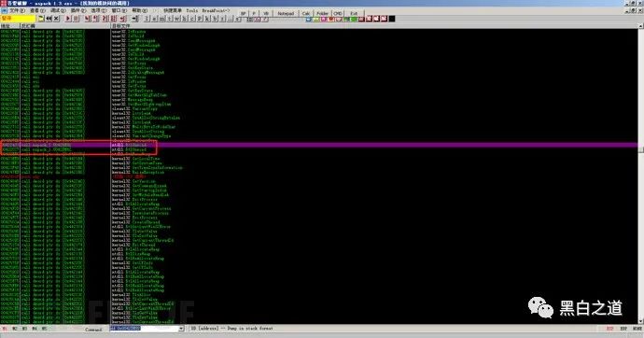Image resolution: width=644 pixels, height=338 pixels.
Task: Open the 调试 (Debug) menu
Action: pyautogui.click(x=57, y=10)
